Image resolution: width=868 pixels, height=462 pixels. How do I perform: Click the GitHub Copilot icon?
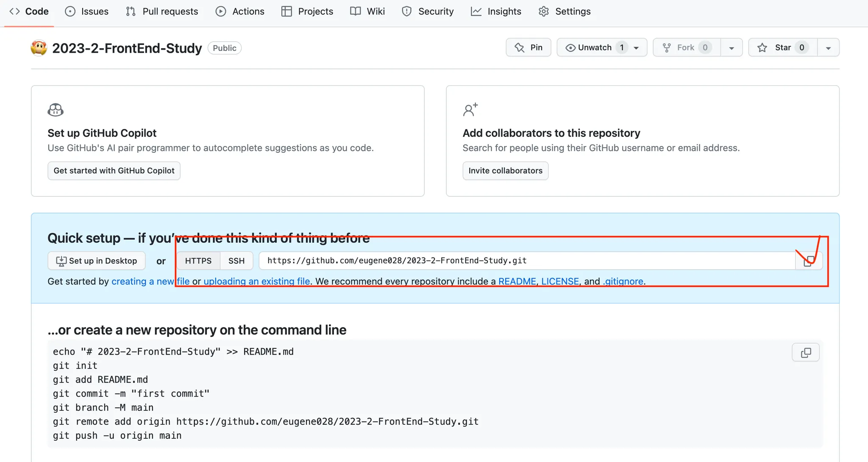click(x=56, y=110)
